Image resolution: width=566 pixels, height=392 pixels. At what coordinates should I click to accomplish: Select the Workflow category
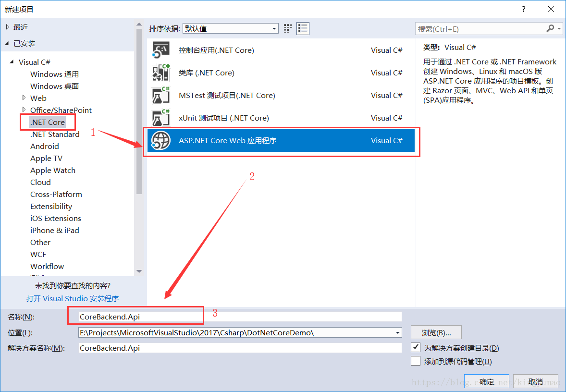coord(47,267)
